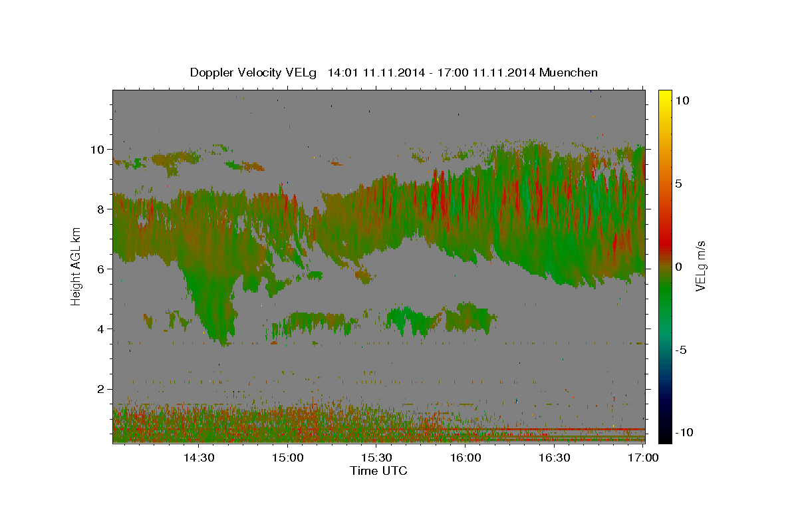Click the 15:30 time tick label
This screenshot has width=798, height=532.
point(376,458)
